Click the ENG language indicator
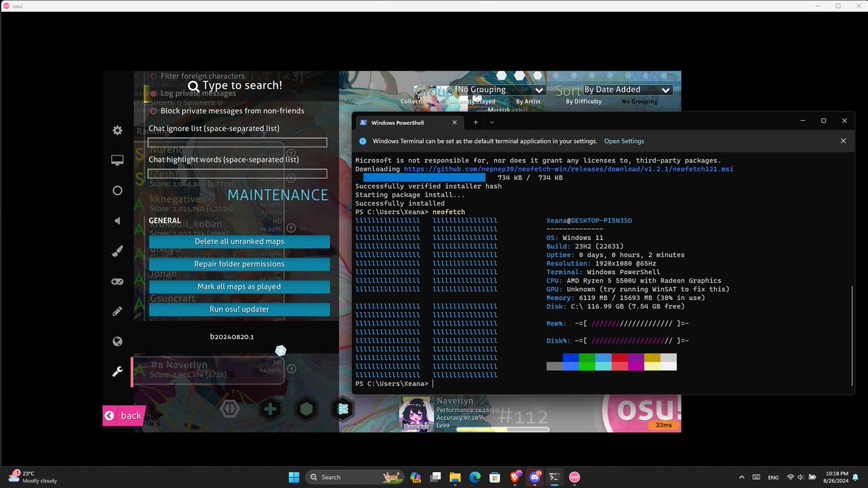 [x=773, y=477]
